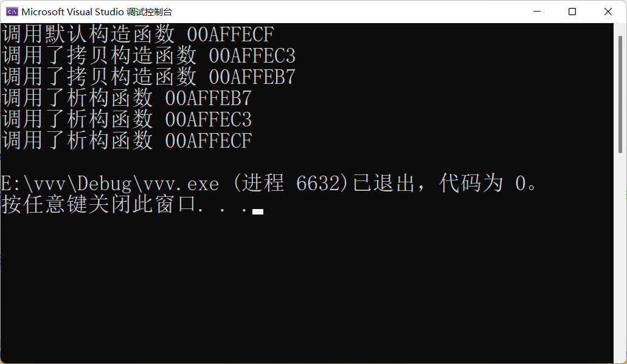
Task: Click the title text Microsoft Visual Studio 调试控制台
Action: point(97,12)
